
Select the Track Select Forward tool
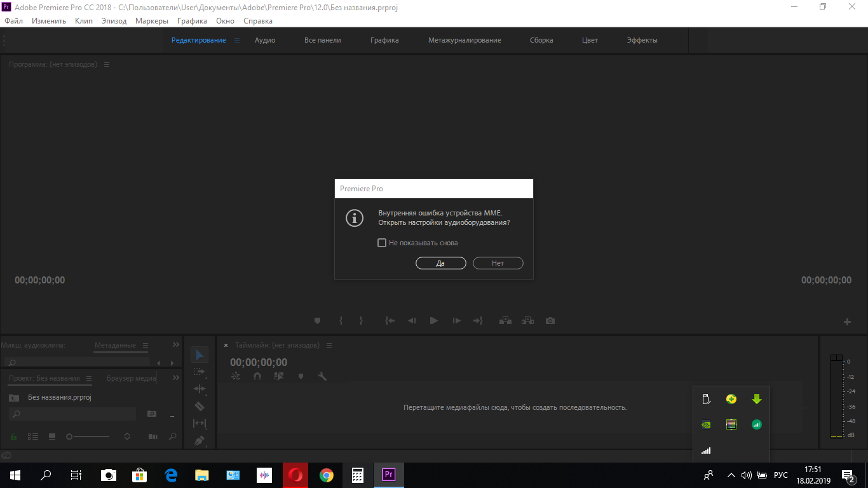pyautogui.click(x=200, y=372)
